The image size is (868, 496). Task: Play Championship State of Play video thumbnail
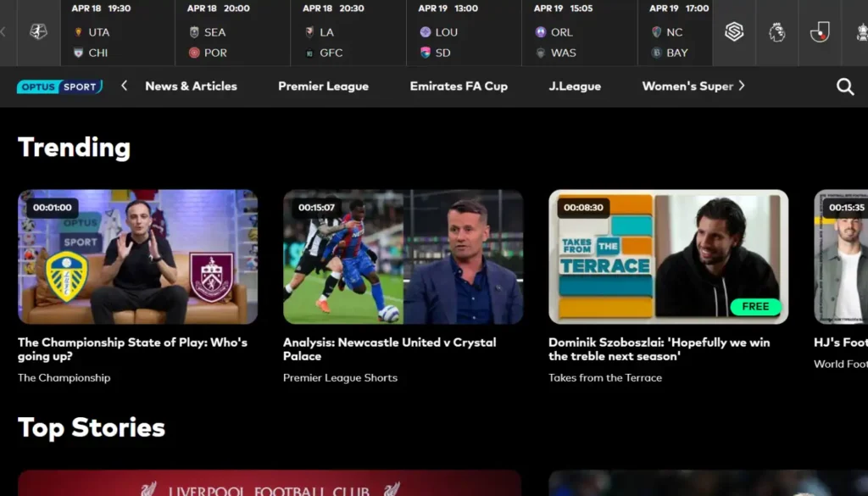click(138, 257)
